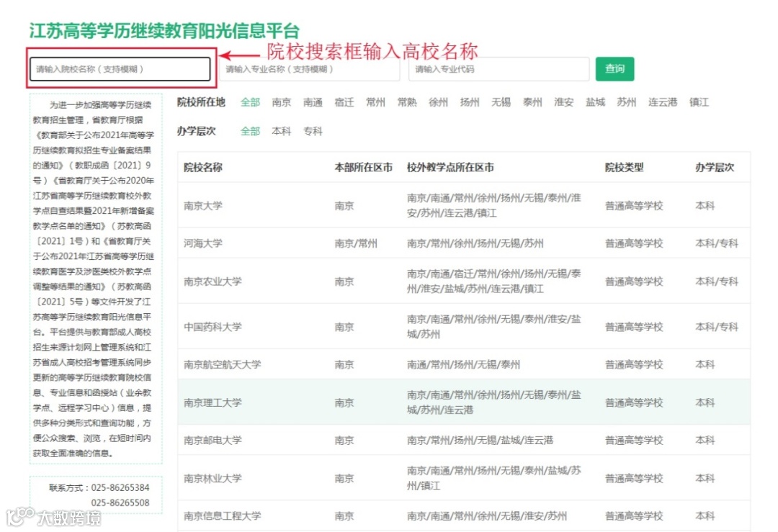Open the 南京大学 row
The width and height of the screenshot is (778, 532).
click(x=464, y=205)
